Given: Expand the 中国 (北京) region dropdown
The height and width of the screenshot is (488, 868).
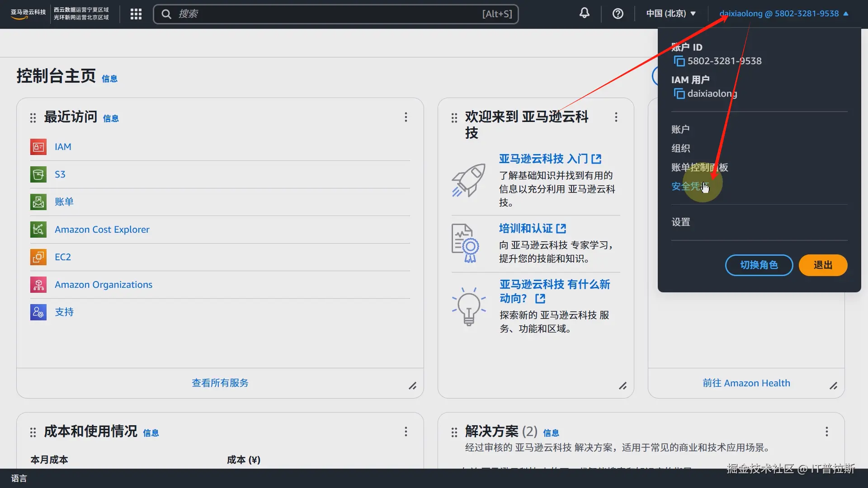Looking at the screenshot, I should click(x=671, y=14).
